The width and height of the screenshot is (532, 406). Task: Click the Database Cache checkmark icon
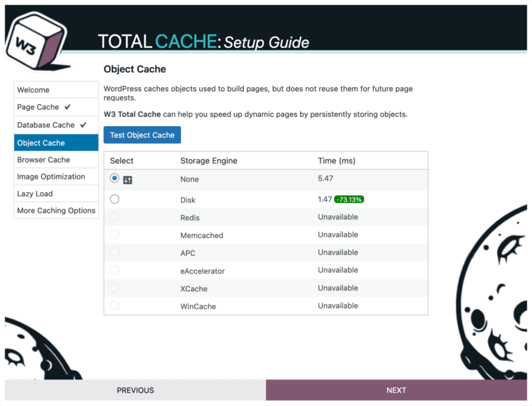[x=83, y=125]
